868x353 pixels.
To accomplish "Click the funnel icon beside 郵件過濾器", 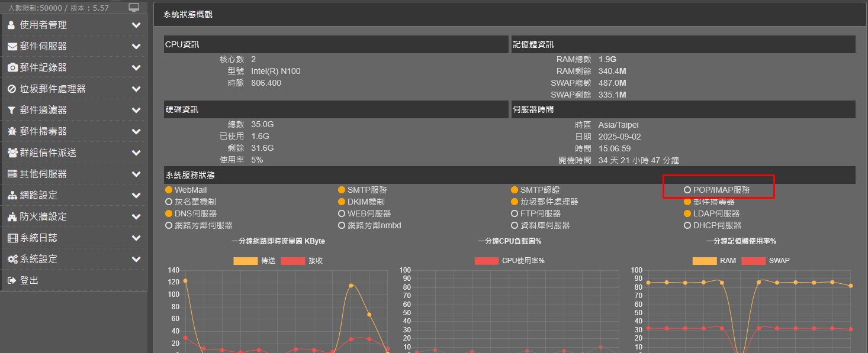I will pos(12,111).
